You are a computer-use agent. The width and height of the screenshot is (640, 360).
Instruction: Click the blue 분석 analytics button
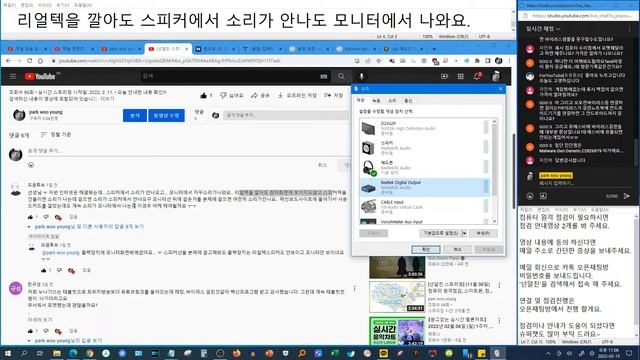[135, 116]
